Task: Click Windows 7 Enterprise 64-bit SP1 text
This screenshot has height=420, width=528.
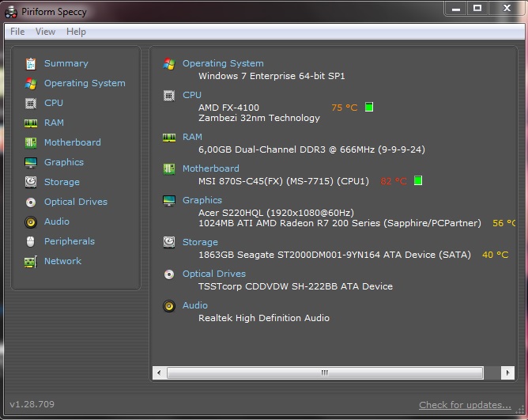Action: coord(272,76)
